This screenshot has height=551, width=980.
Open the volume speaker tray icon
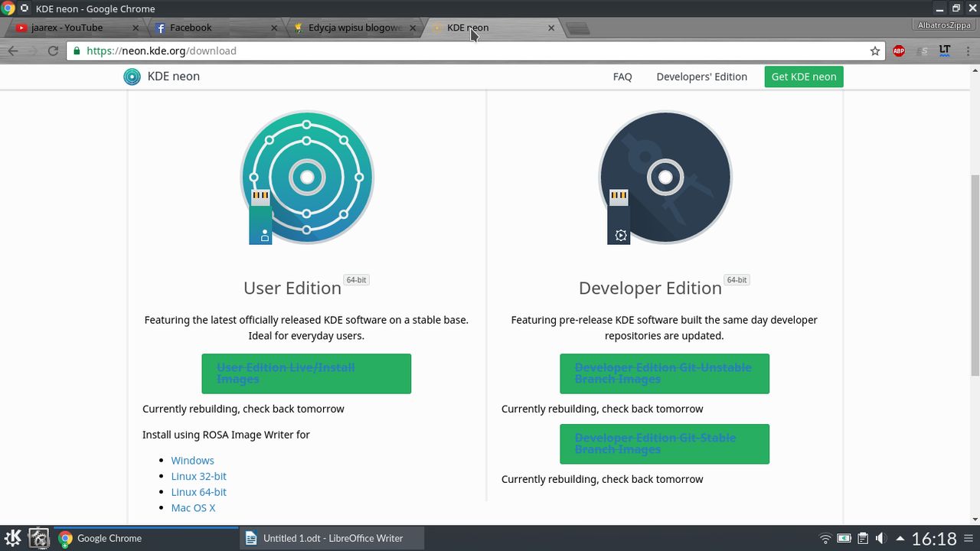[880, 538]
